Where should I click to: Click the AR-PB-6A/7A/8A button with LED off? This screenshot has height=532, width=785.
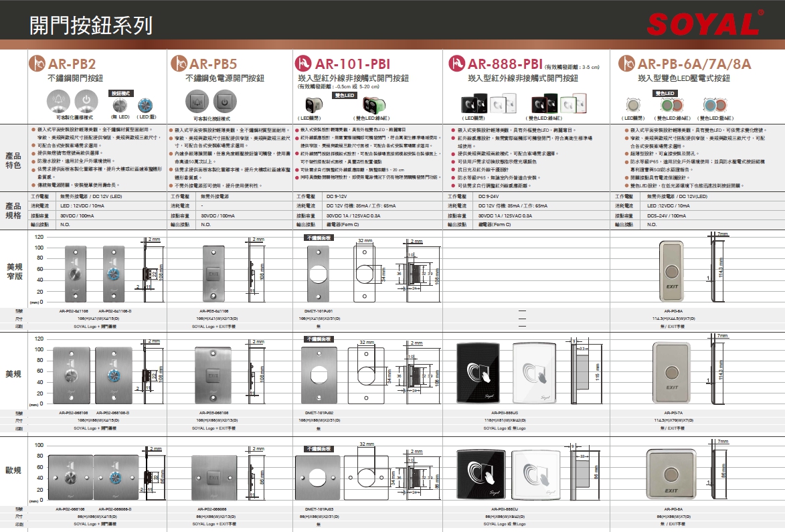coord(633,105)
